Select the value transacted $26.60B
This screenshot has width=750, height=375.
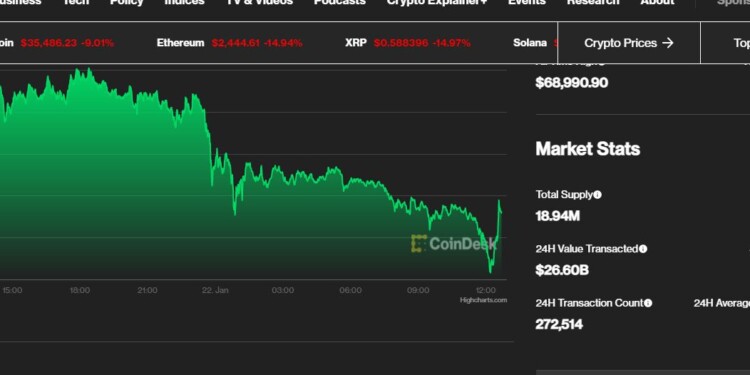coord(562,270)
